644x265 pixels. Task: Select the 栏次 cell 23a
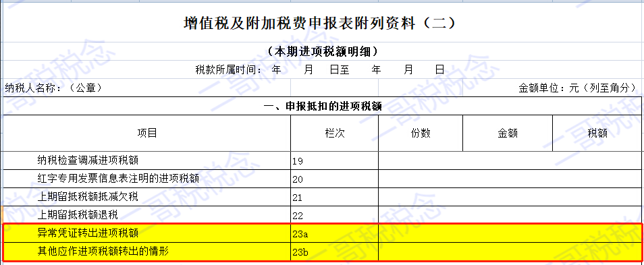[x=334, y=233]
